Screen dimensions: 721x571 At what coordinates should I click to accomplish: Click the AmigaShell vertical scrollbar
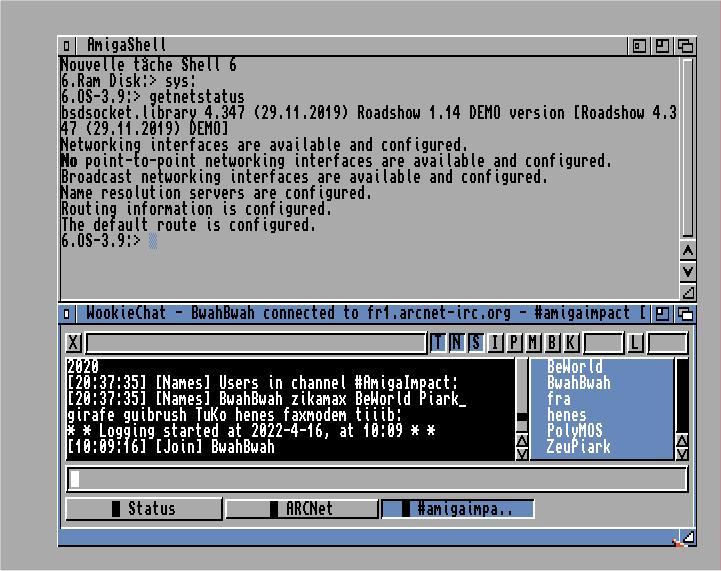pos(688,148)
